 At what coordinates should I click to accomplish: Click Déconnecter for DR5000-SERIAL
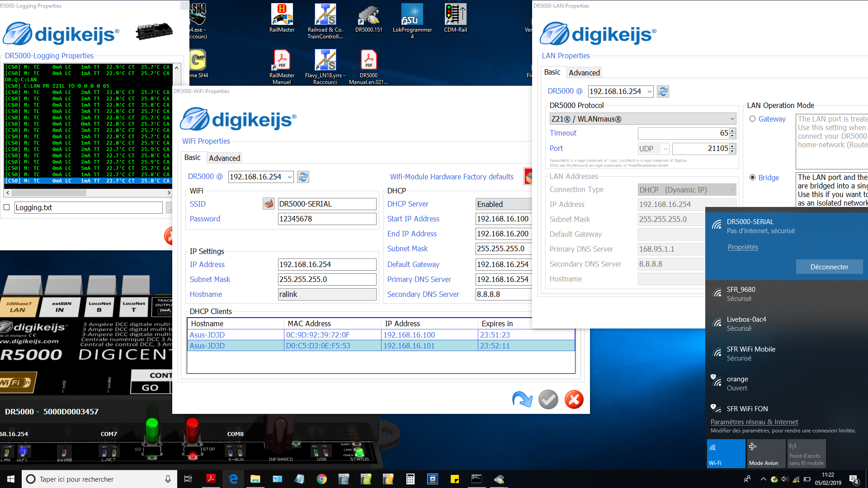(x=829, y=267)
